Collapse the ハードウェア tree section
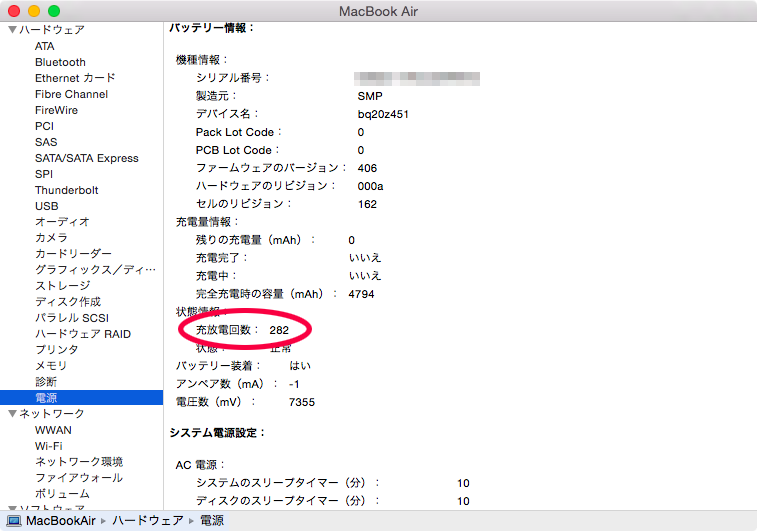The image size is (757, 531). pyautogui.click(x=13, y=30)
